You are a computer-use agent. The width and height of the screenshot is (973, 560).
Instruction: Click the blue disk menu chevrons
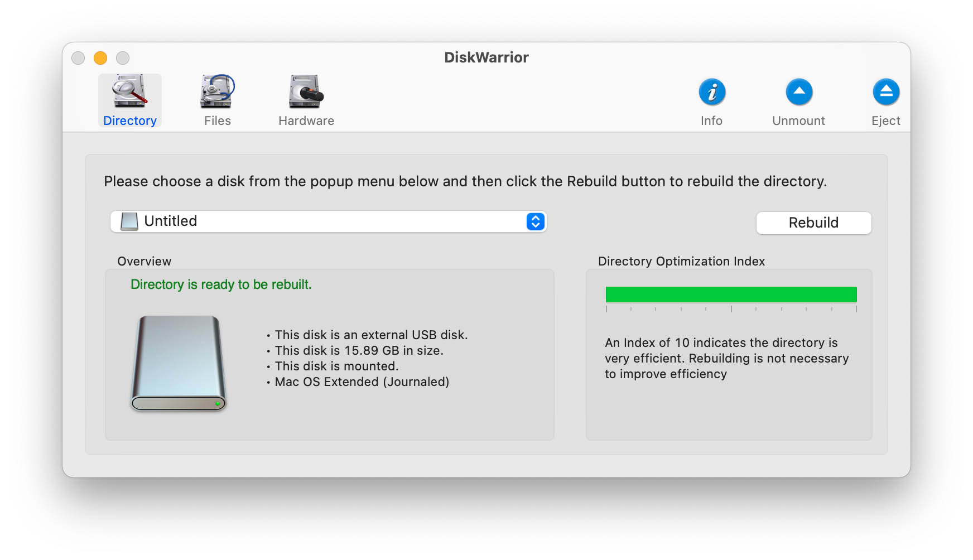[x=536, y=221]
